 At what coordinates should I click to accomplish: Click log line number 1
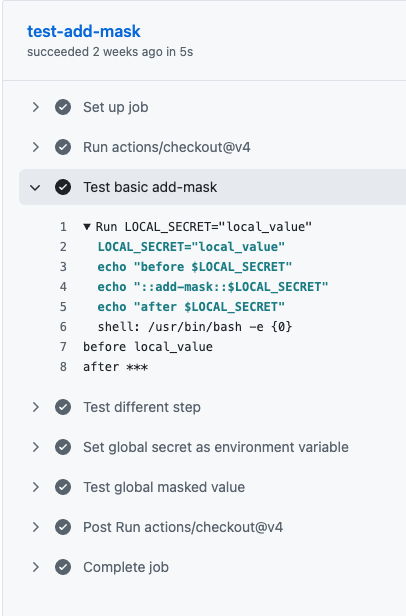click(x=63, y=227)
